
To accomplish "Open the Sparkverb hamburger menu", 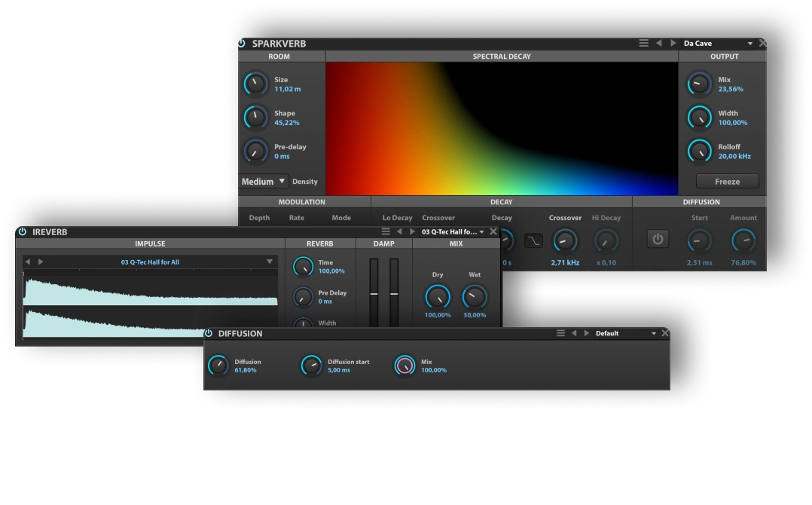I will click(644, 44).
